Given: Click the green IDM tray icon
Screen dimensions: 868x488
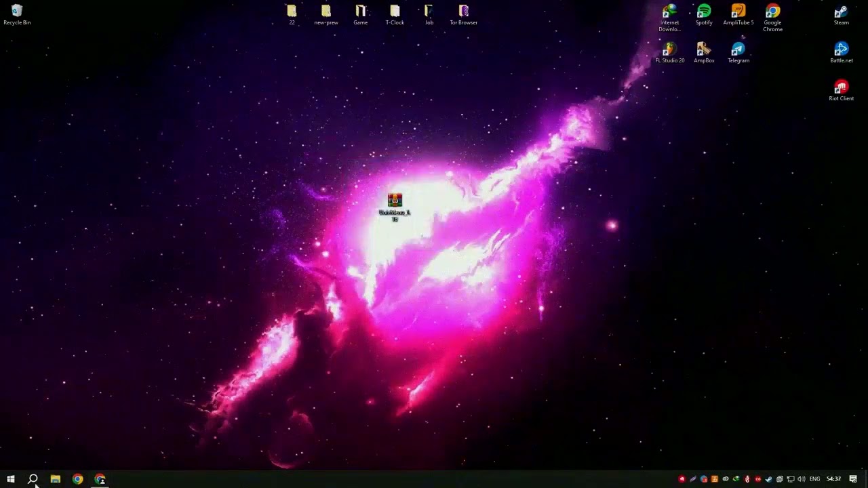Looking at the screenshot, I should [736, 479].
